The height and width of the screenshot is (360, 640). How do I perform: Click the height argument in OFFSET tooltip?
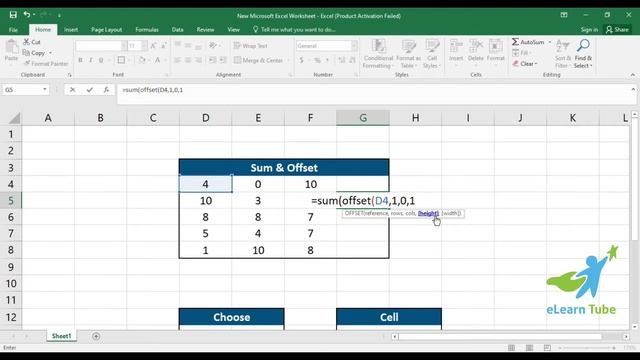point(428,213)
